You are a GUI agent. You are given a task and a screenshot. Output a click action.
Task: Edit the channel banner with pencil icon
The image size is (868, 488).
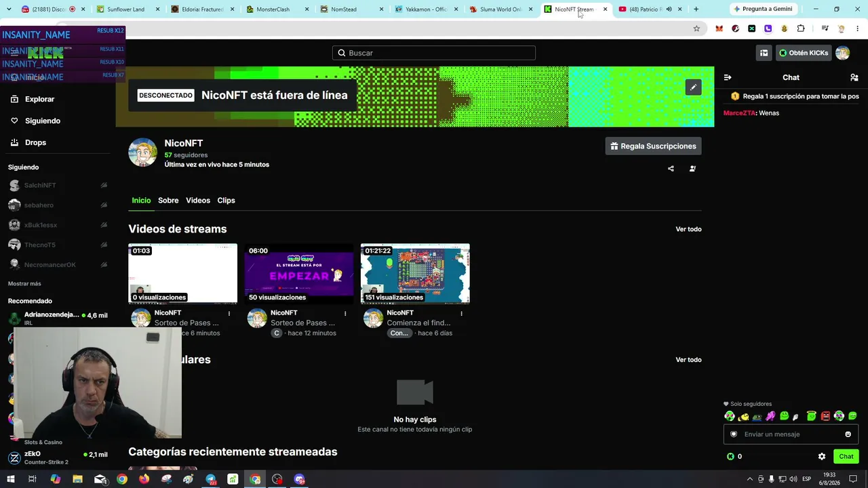tap(693, 87)
